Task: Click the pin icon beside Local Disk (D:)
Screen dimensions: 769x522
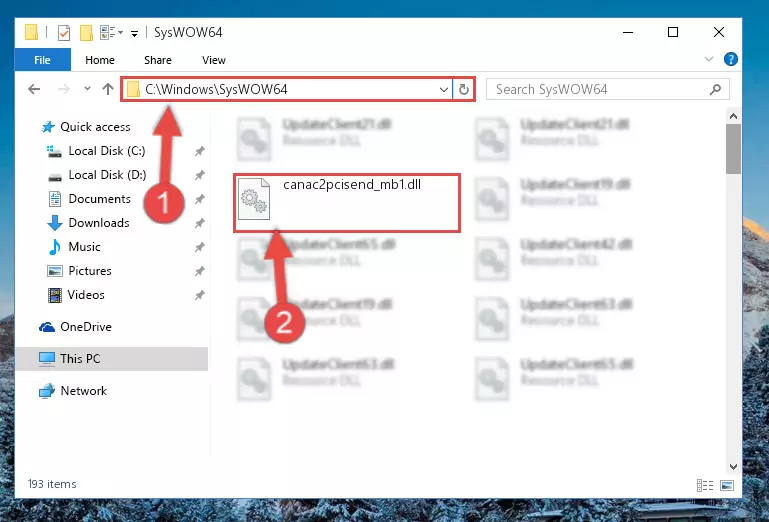Action: click(x=199, y=175)
